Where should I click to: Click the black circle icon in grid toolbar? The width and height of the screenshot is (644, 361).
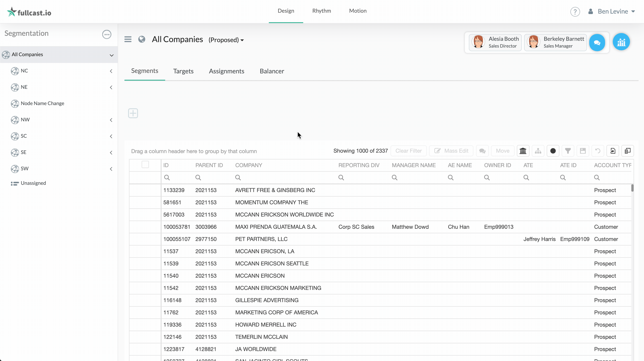point(553,151)
